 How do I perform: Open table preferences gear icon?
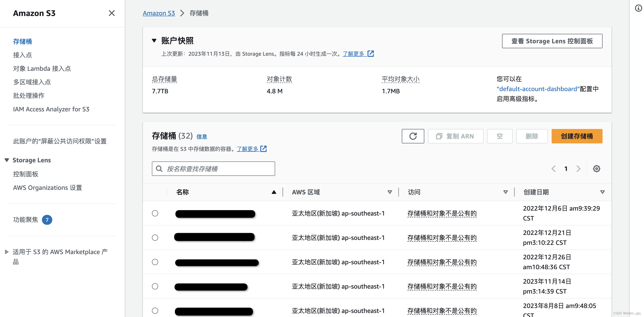tap(596, 169)
